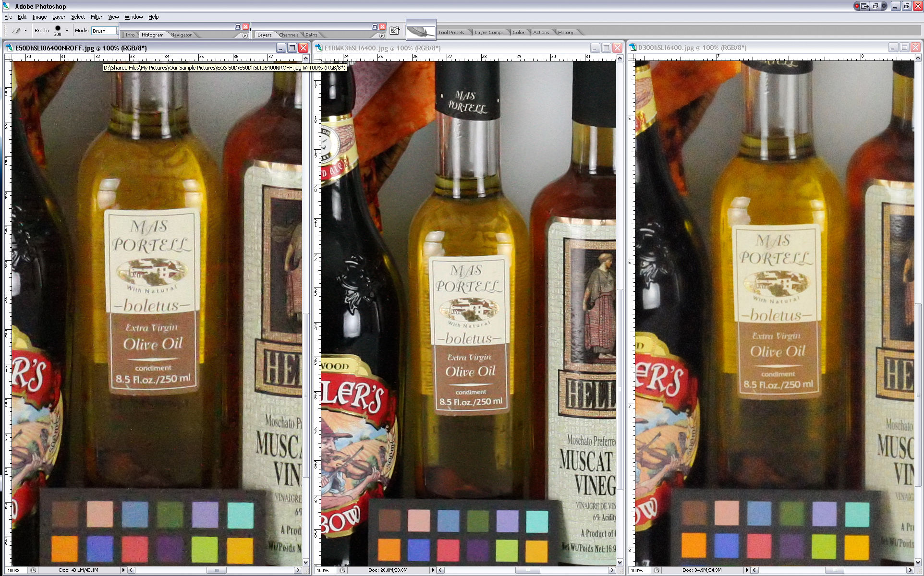Open the Help menu

click(153, 17)
